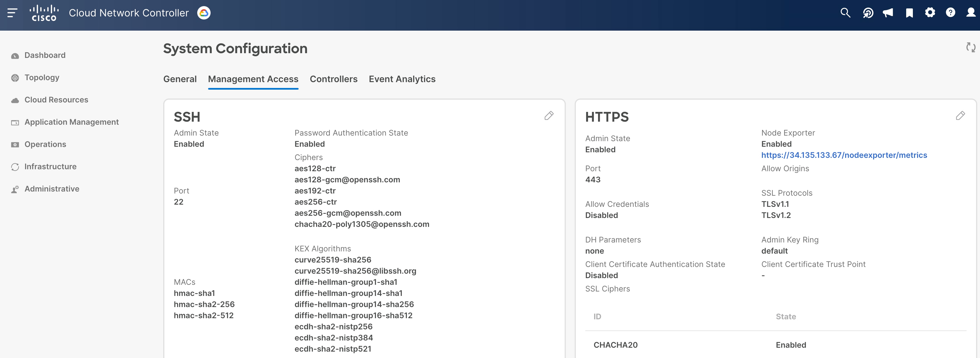Select Cloud Resources in the sidebar
This screenshot has height=358, width=980.
point(56,100)
